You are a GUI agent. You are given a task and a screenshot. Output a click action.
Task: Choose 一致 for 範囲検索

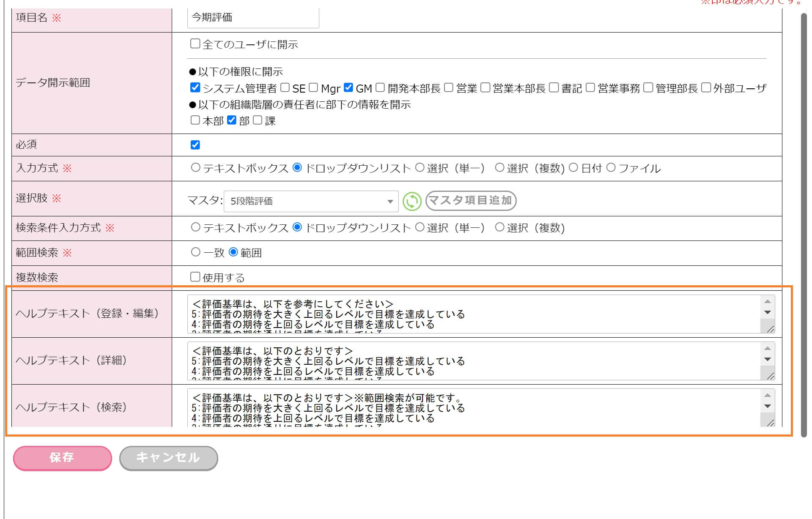point(195,252)
